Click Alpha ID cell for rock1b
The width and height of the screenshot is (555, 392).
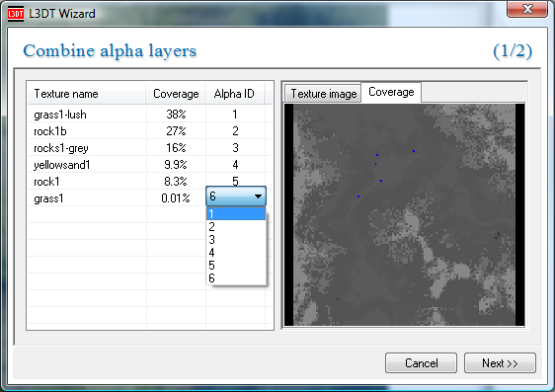click(x=235, y=131)
